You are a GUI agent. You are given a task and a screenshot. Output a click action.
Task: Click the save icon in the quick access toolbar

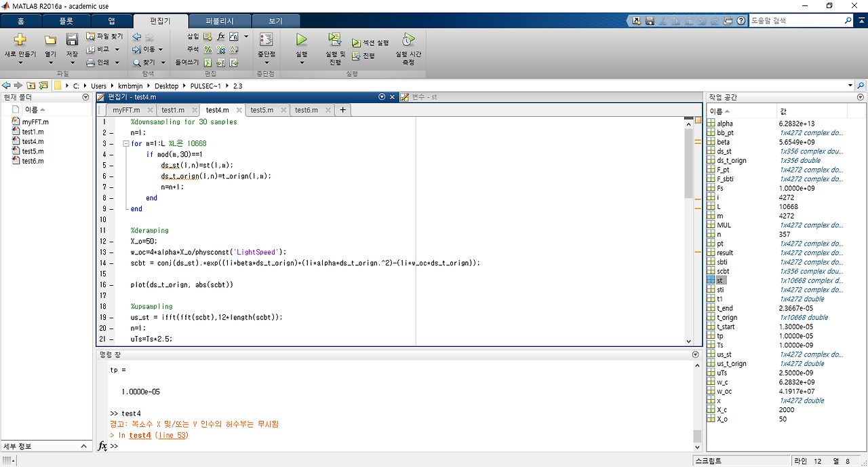click(x=650, y=21)
